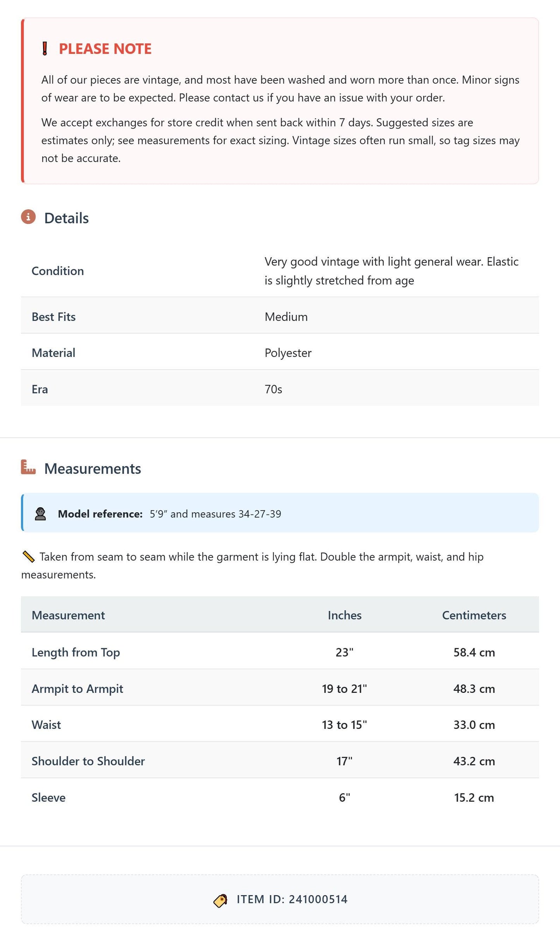Image resolution: width=560 pixels, height=942 pixels.
Task: Click the Inches column header
Action: (x=345, y=615)
